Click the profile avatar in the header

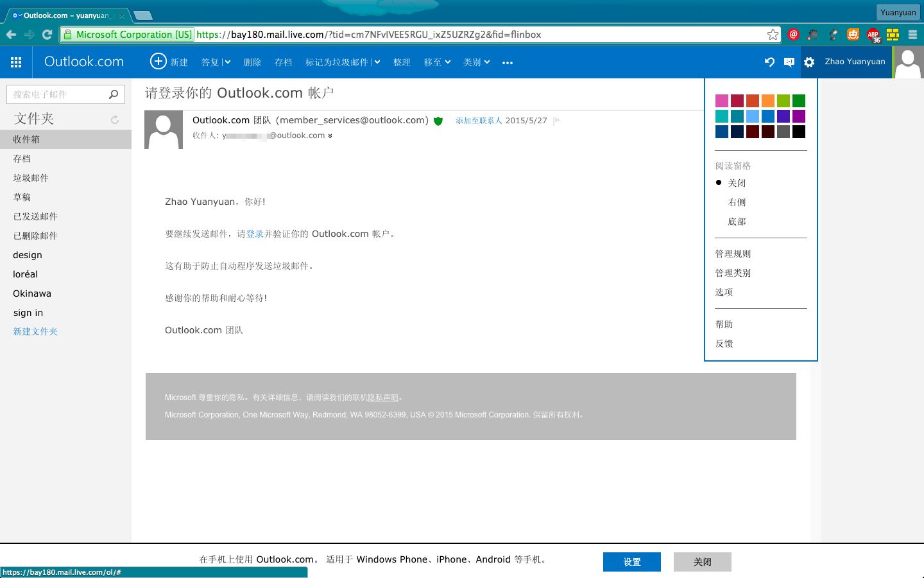click(908, 62)
